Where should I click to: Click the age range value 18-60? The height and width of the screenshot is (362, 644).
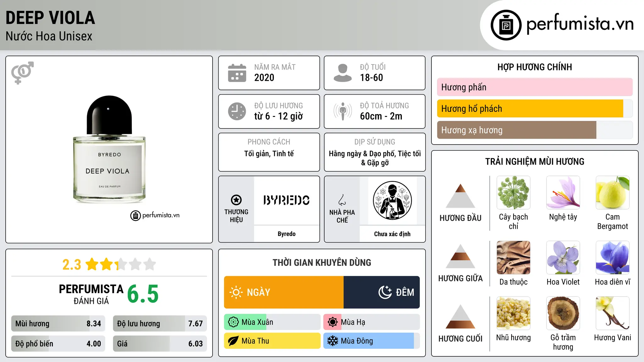pyautogui.click(x=371, y=78)
